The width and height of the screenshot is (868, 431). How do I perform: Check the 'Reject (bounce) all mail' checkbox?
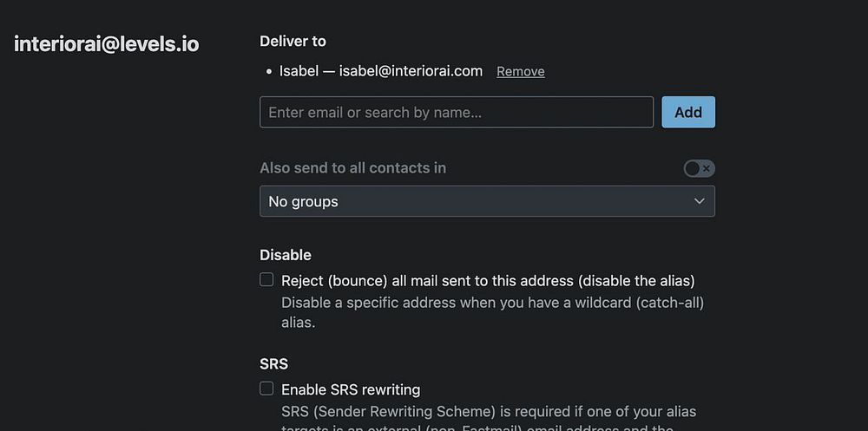(266, 280)
